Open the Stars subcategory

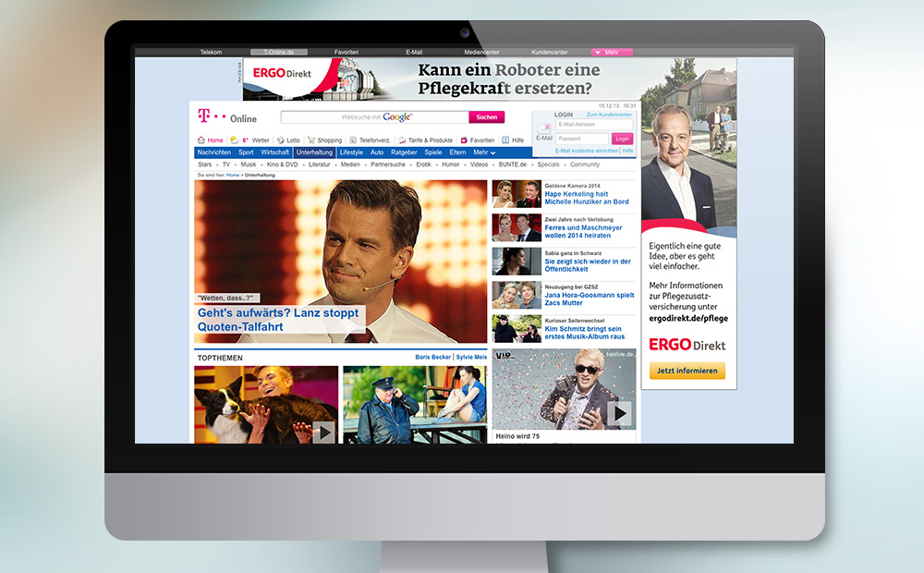point(204,165)
